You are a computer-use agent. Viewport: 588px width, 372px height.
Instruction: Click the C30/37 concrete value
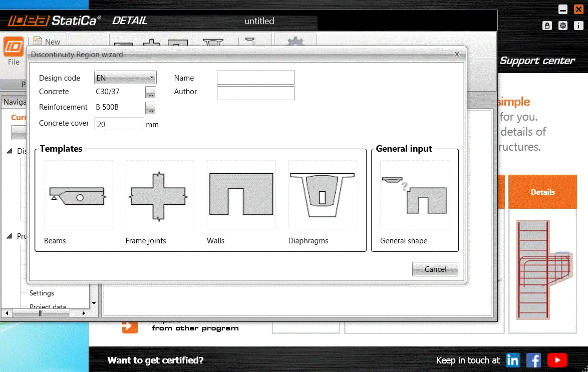tap(108, 92)
